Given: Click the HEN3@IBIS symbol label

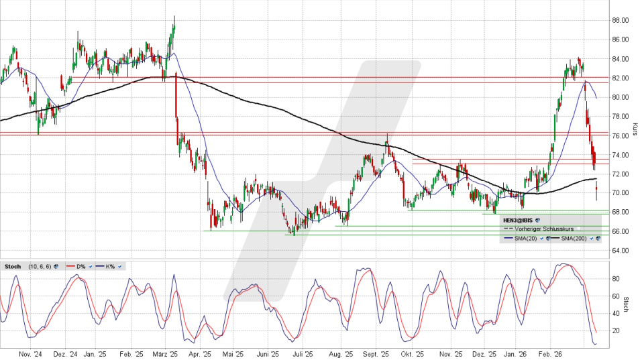Looking at the screenshot, I should click(518, 220).
